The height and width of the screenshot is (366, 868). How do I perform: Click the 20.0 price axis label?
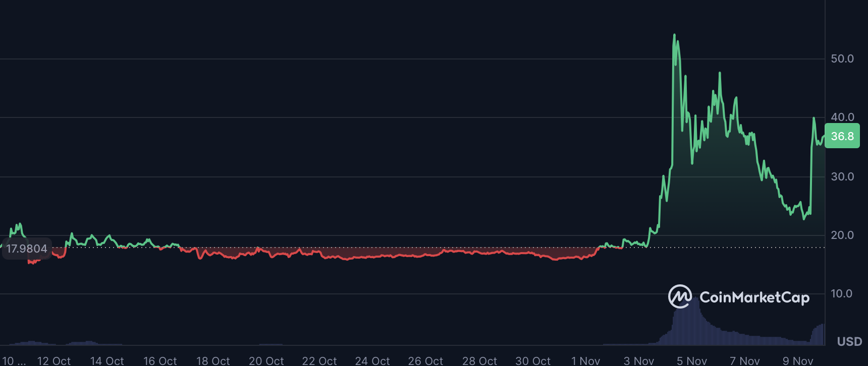[x=842, y=235]
